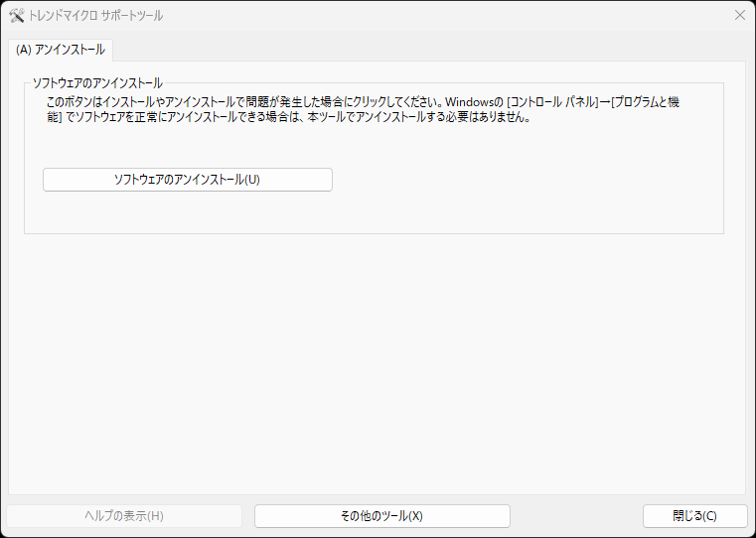Click the トレンドマイクロ サポートツール title text

tap(95, 16)
